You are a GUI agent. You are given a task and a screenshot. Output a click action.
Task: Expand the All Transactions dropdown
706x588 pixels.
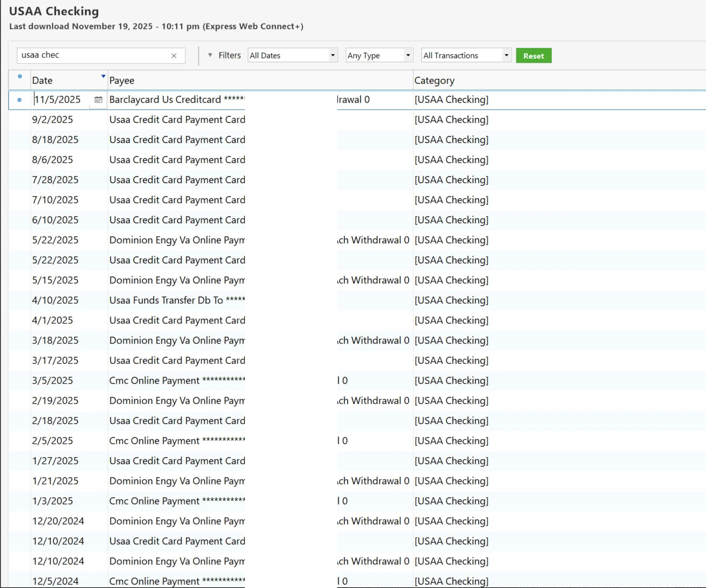click(x=506, y=56)
